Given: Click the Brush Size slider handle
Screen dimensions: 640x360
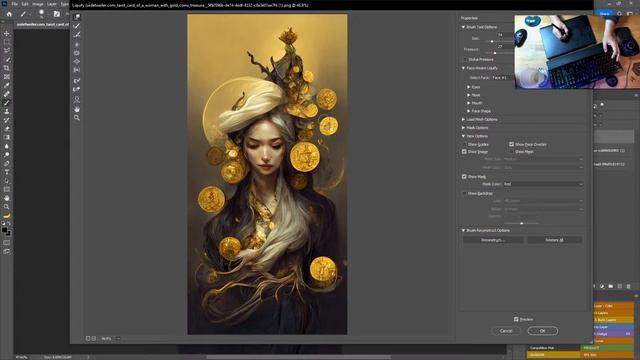Looking at the screenshot, I should click(492, 42).
